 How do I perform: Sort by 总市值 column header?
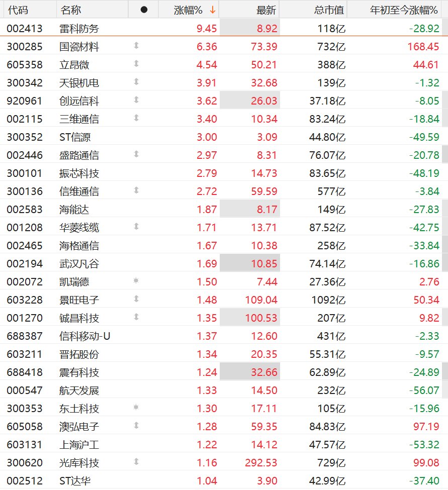[329, 10]
